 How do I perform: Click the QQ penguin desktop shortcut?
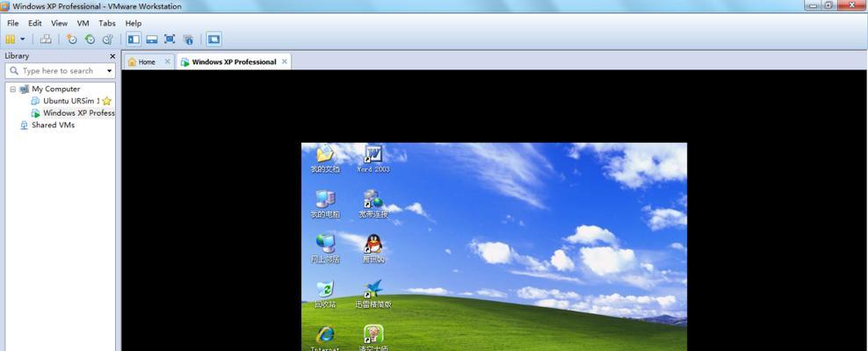373,248
